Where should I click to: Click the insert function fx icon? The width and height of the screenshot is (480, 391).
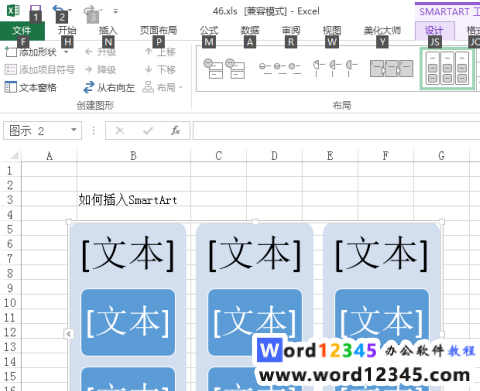pos(176,130)
